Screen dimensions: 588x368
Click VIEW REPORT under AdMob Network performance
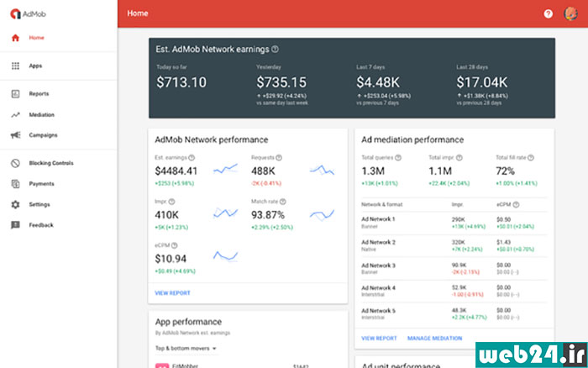172,293
